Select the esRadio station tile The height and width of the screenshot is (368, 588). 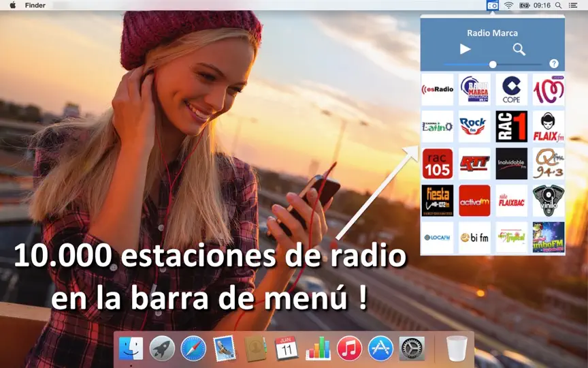tap(437, 89)
